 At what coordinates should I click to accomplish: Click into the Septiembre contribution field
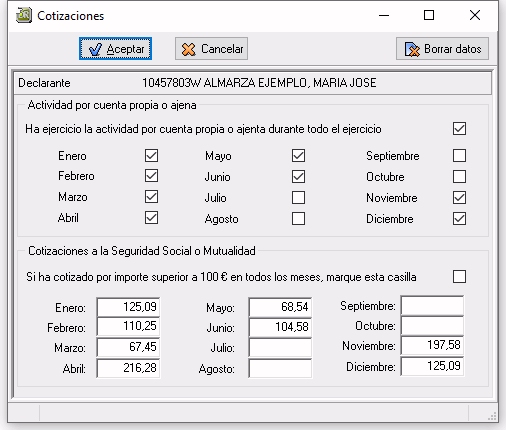432,305
